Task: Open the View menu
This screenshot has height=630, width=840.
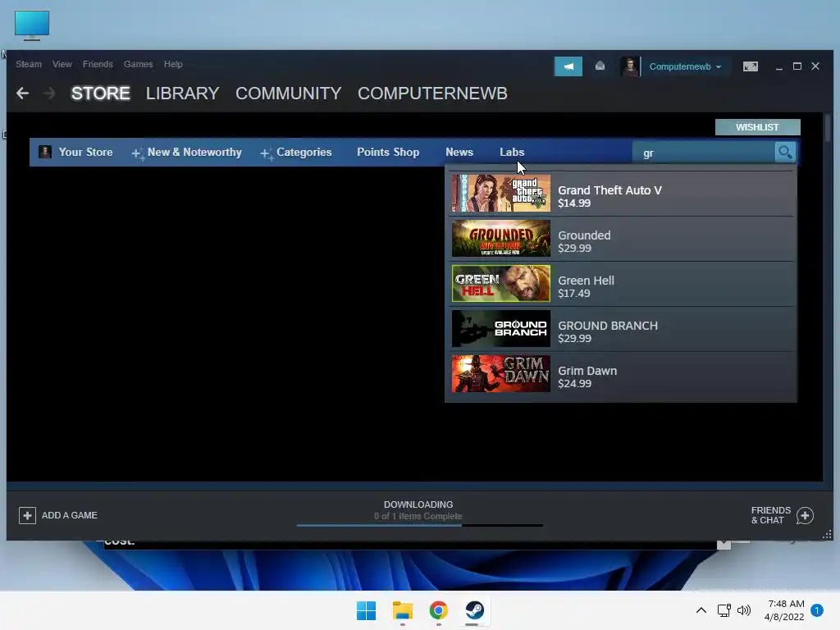Action: pos(62,64)
